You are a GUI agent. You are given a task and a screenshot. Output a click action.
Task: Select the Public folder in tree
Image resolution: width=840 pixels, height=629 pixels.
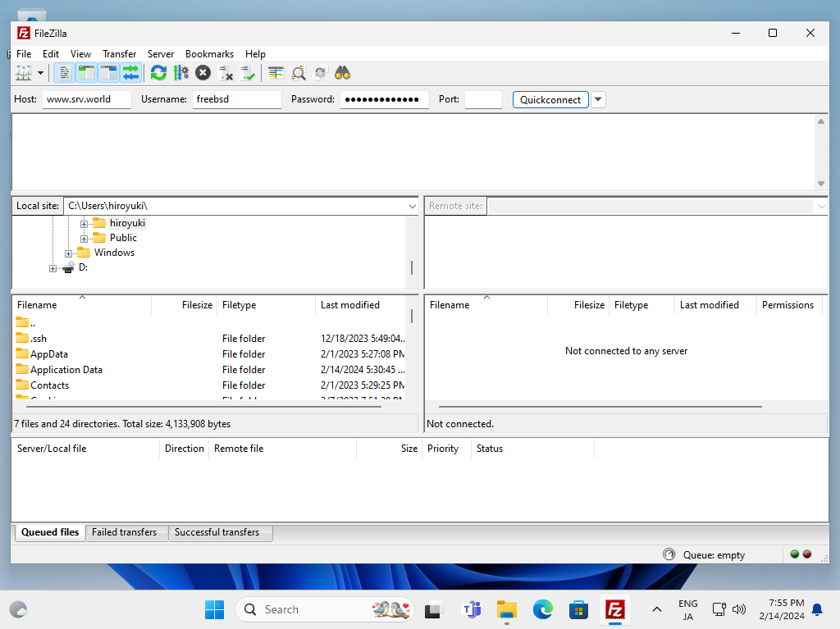(123, 238)
